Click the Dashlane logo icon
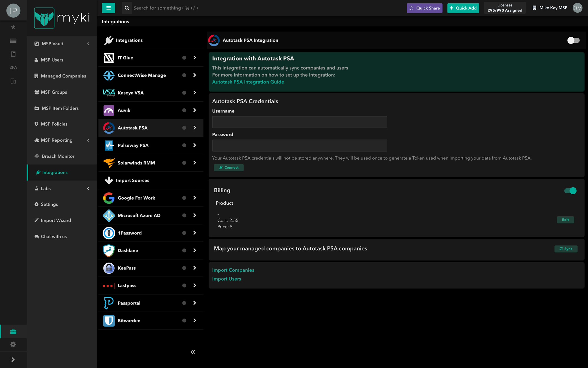 click(x=109, y=251)
